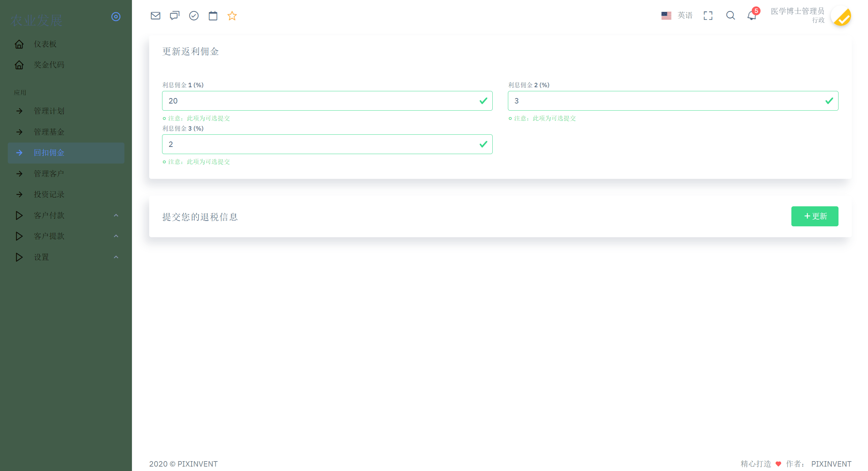Click arrow icon beside 管理基金
The height and width of the screenshot is (471, 868).
(x=19, y=132)
